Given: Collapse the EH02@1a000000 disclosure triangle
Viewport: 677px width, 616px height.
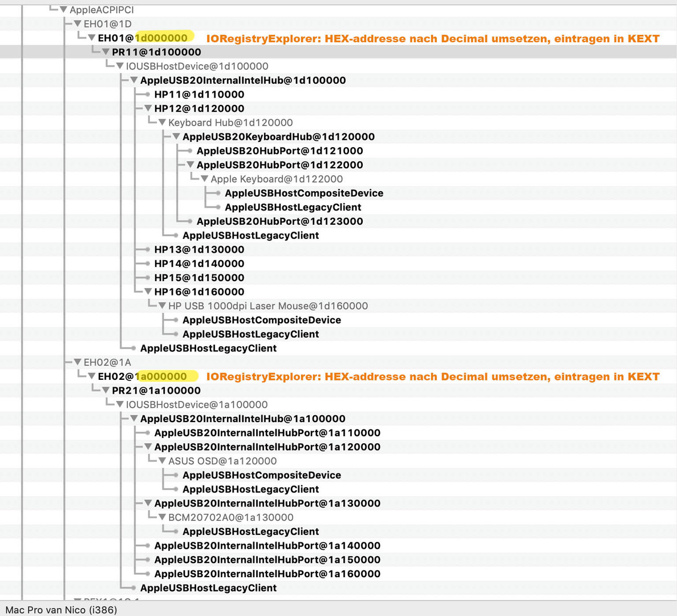Looking at the screenshot, I should 91,376.
